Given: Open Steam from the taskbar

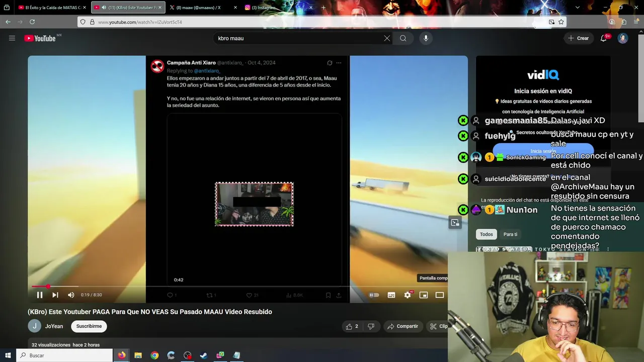Looking at the screenshot, I should click(x=204, y=355).
